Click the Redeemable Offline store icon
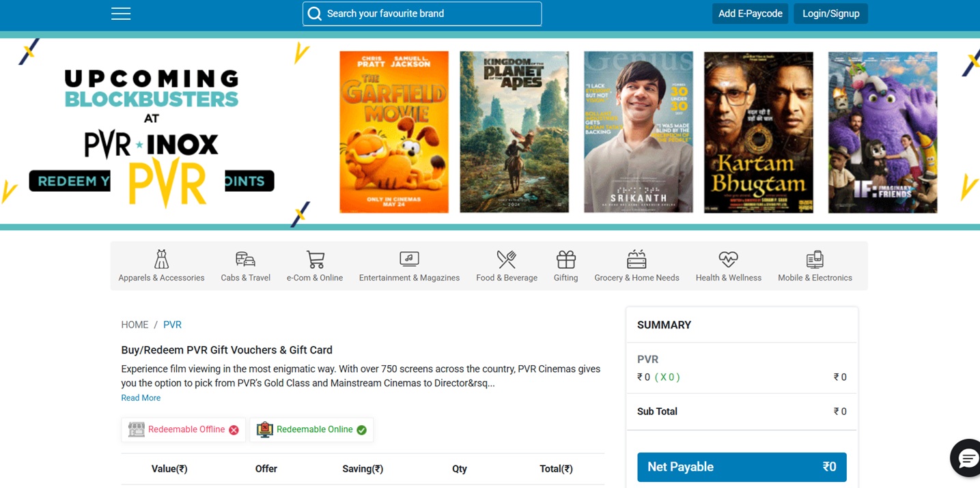The height and width of the screenshot is (488, 980). [137, 429]
